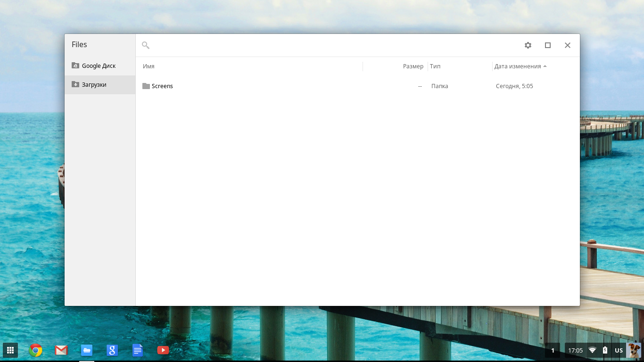Close the Files window
Image resolution: width=644 pixels, height=362 pixels.
point(568,45)
